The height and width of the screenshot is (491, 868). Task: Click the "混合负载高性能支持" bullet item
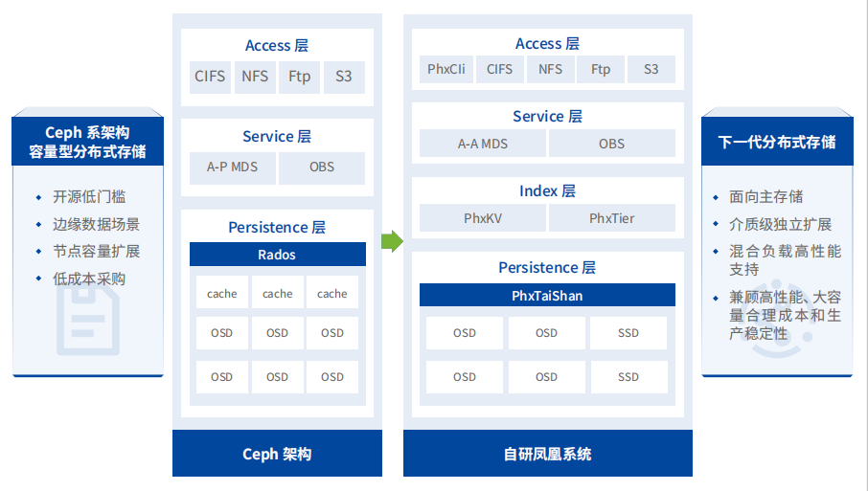[x=784, y=259]
